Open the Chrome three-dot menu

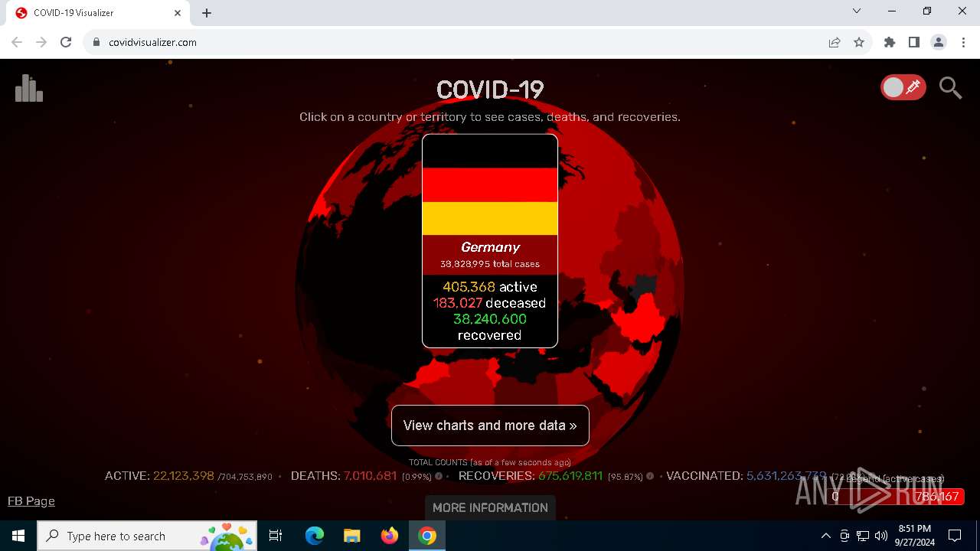(963, 42)
